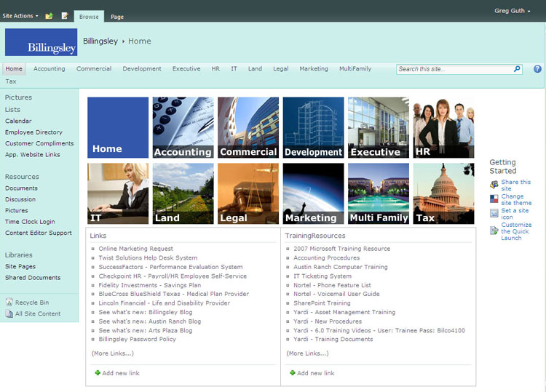
Task: Click the Billingsley logo image
Action: 41,42
